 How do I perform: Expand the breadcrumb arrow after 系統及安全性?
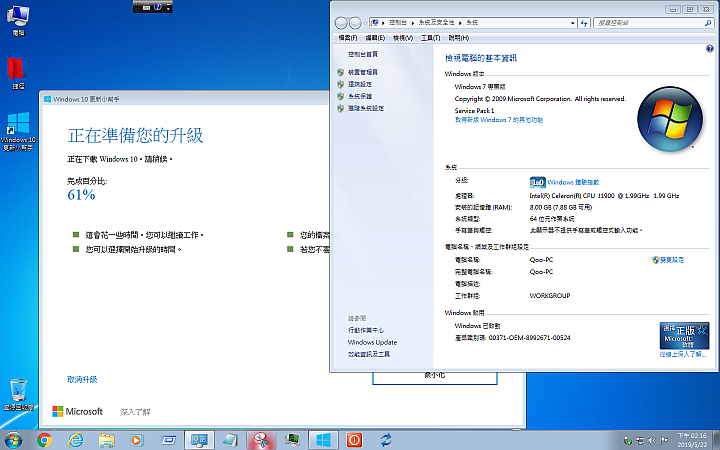pos(460,22)
